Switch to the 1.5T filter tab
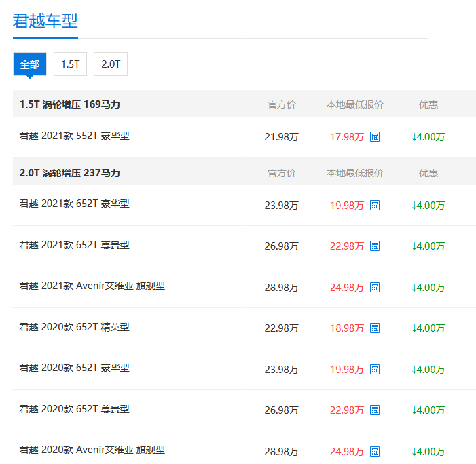The height and width of the screenshot is (464, 476). pos(70,64)
